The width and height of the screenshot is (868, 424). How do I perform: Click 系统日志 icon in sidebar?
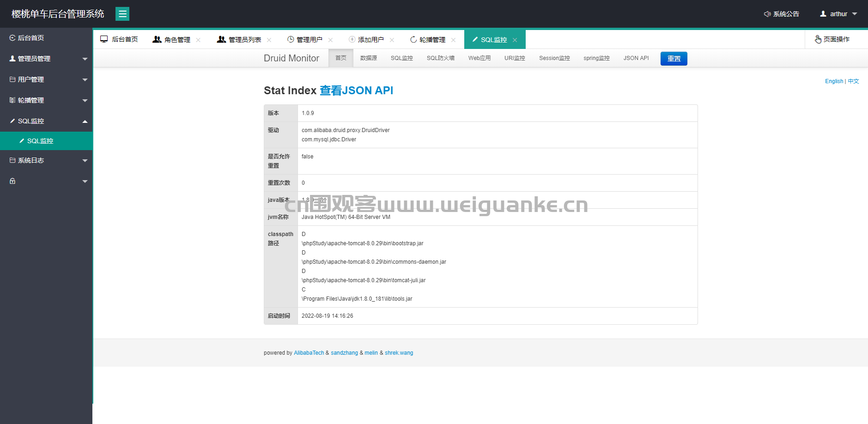12,160
